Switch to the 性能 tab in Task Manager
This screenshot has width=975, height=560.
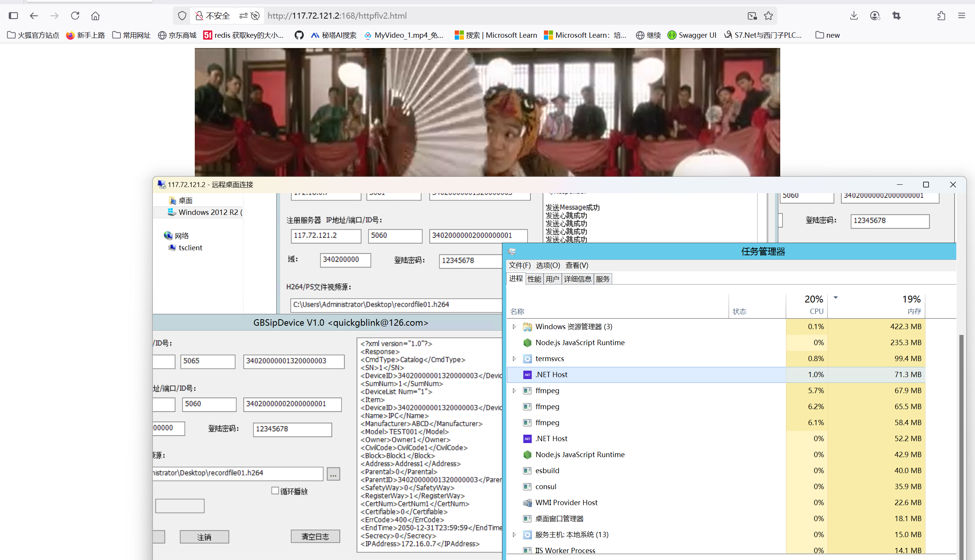(x=534, y=279)
